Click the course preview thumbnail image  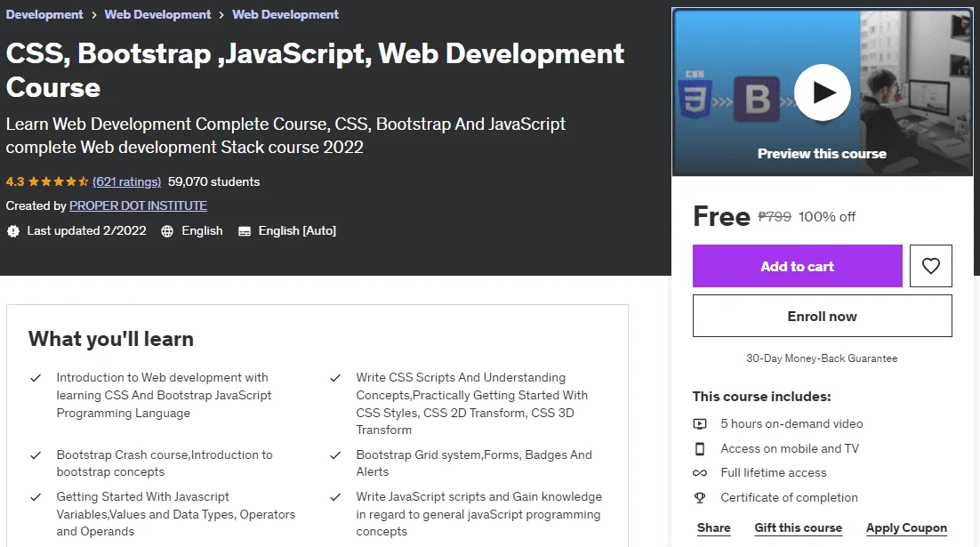[x=822, y=93]
